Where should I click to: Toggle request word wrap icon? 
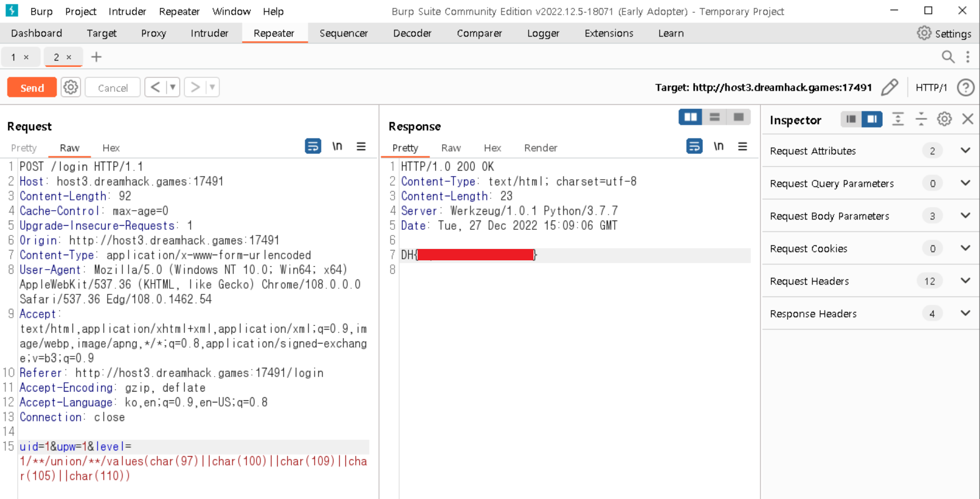313,146
